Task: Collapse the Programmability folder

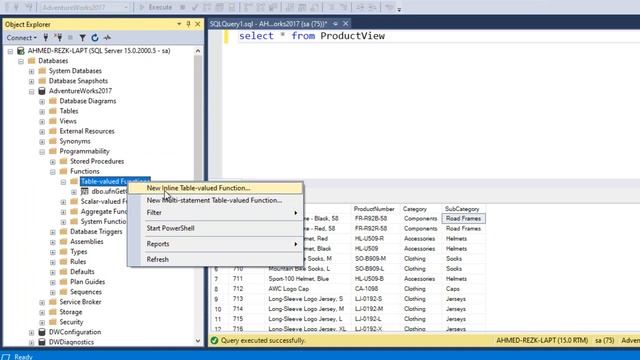Action: click(x=42, y=152)
